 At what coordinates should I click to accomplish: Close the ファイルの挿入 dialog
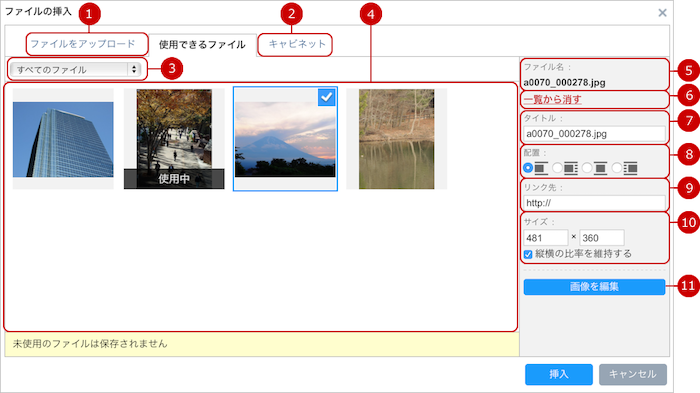click(x=662, y=13)
